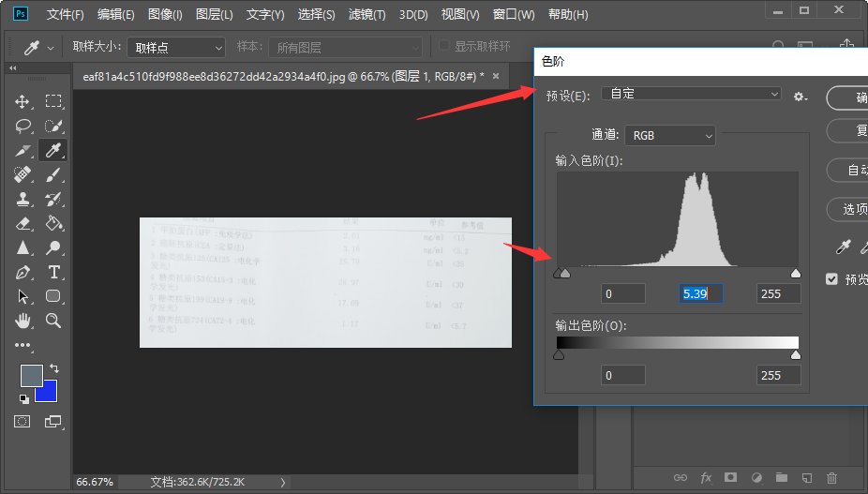Swap foreground and background colors

click(x=54, y=367)
